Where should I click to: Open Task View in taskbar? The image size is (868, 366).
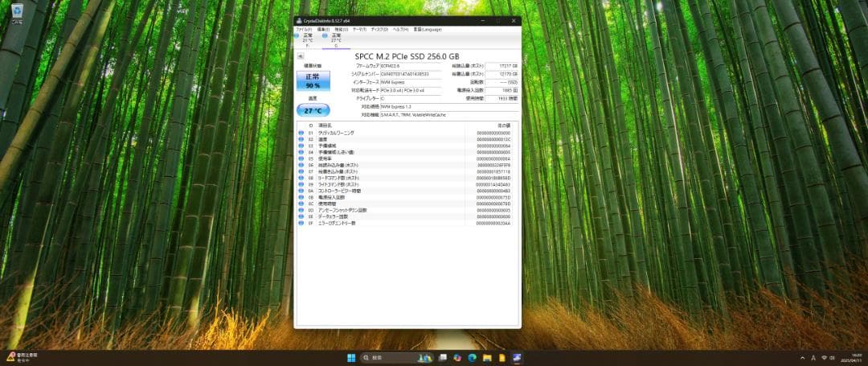(442, 358)
